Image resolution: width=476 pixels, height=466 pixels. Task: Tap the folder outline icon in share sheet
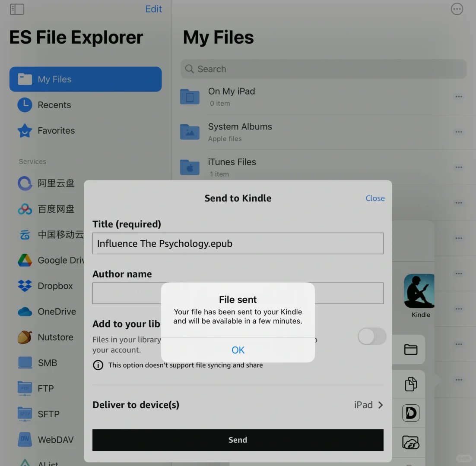tap(410, 349)
